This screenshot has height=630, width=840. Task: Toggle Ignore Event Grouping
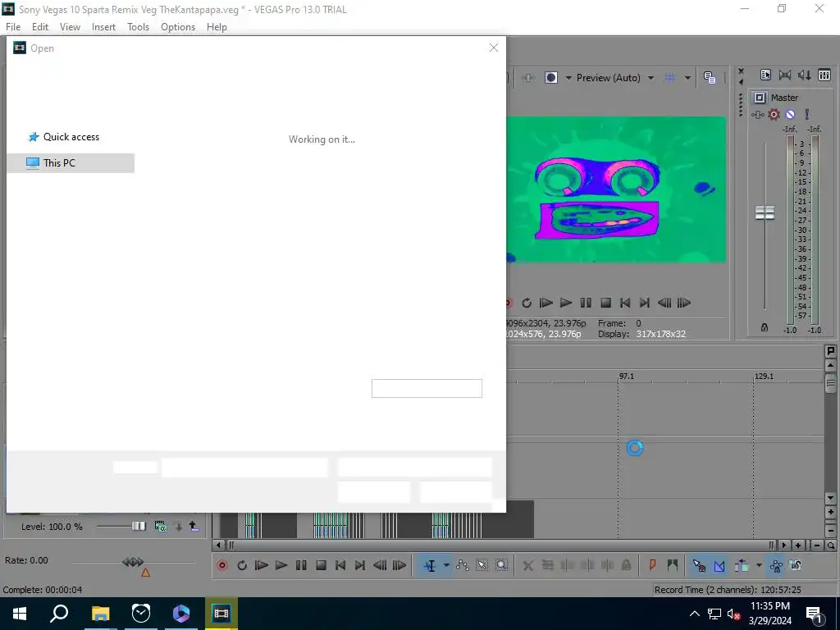(796, 565)
